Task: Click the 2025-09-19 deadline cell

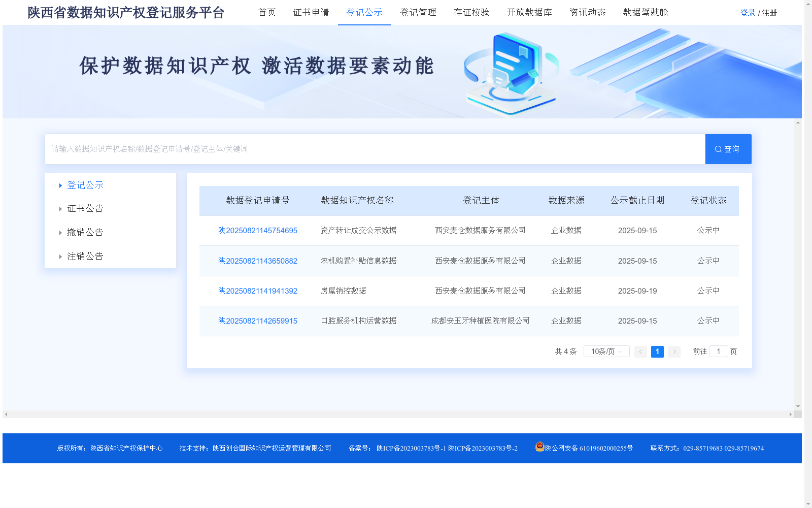Action: coord(637,291)
